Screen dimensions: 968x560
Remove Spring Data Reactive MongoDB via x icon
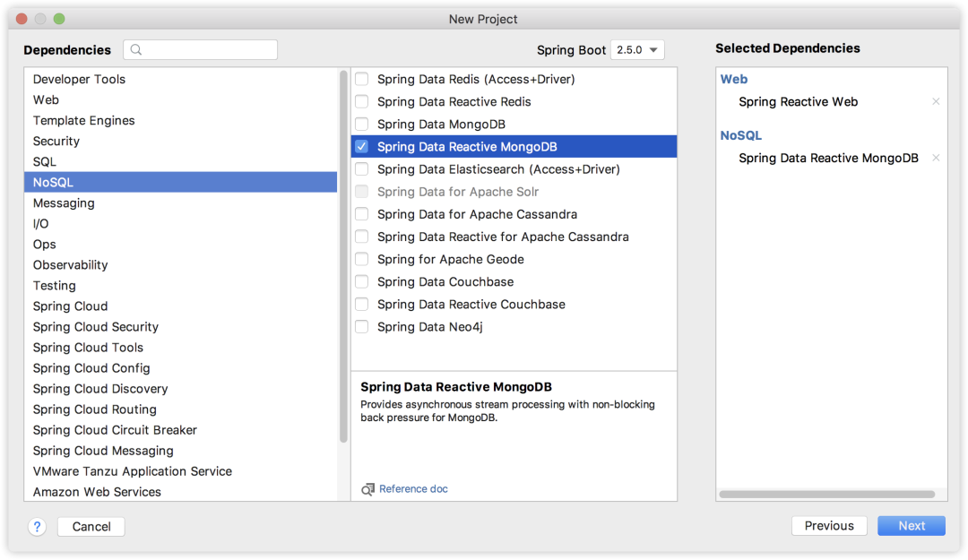(936, 159)
